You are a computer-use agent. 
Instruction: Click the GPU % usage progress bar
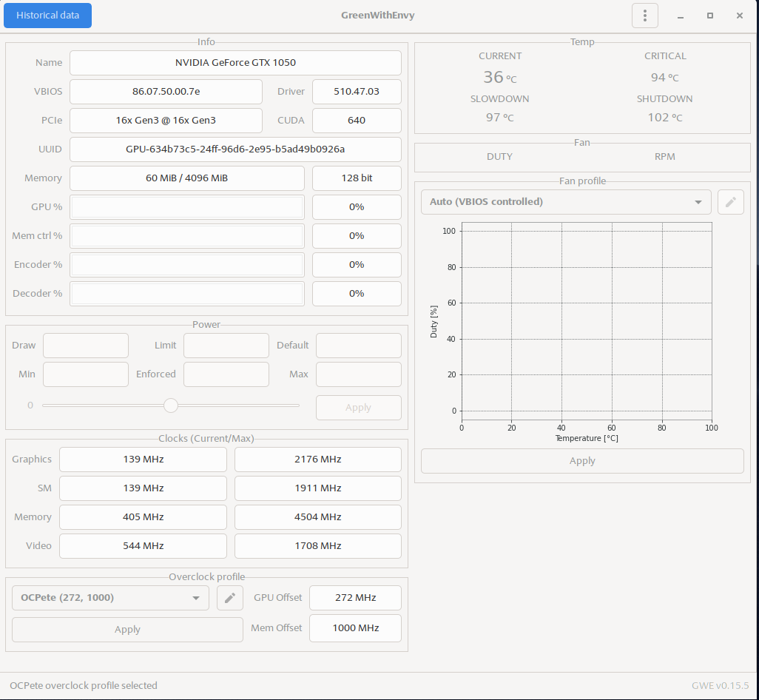click(187, 207)
